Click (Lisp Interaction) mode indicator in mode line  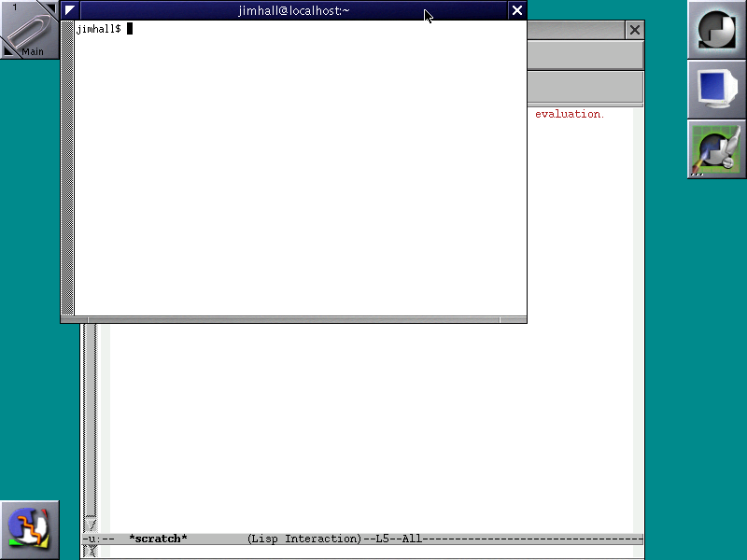pos(303,539)
